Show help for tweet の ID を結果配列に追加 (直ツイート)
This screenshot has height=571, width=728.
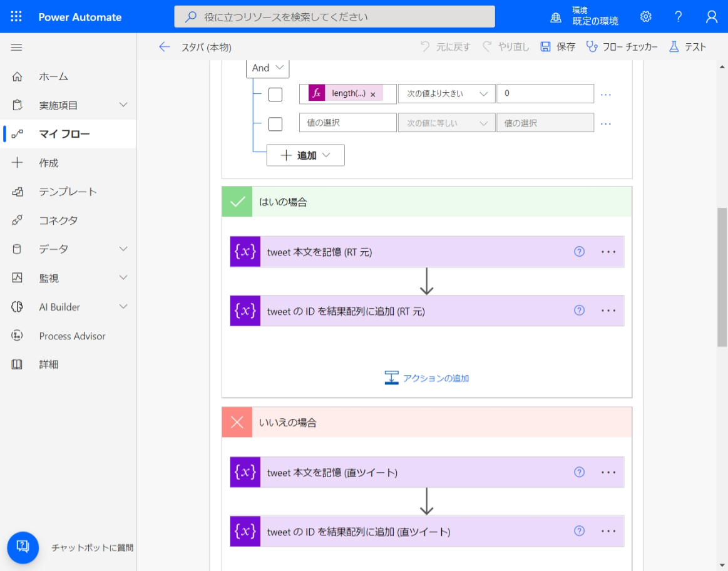point(579,530)
